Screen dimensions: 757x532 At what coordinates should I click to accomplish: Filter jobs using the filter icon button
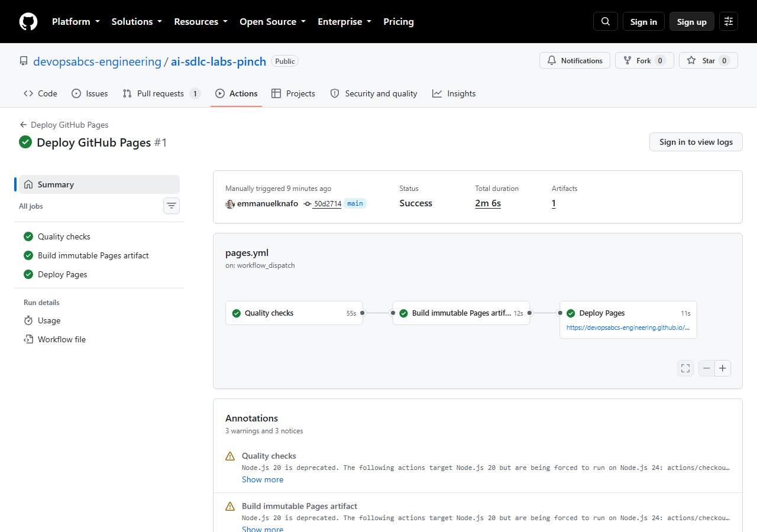(172, 206)
